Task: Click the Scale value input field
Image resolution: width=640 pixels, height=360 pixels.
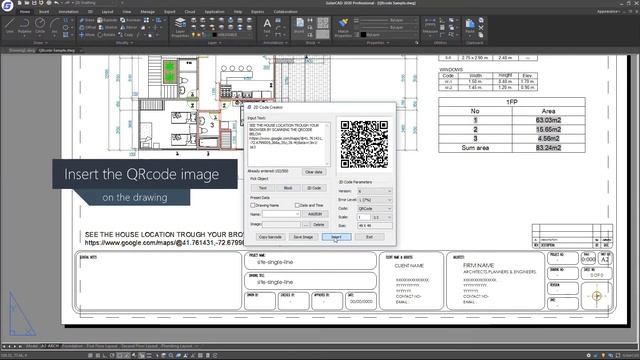Action: coord(364,217)
